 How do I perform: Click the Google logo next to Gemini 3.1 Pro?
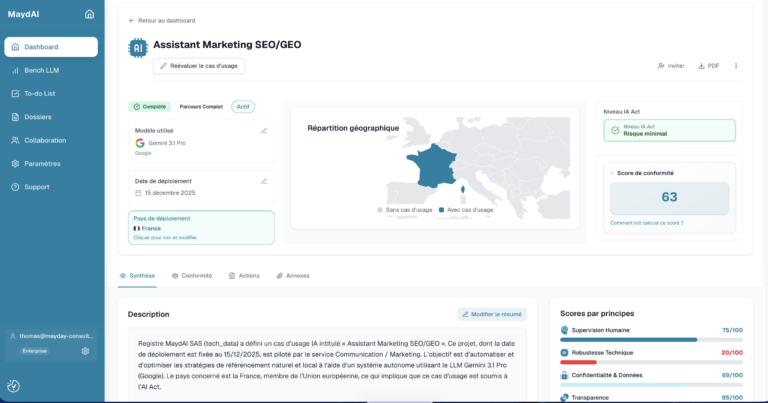140,143
